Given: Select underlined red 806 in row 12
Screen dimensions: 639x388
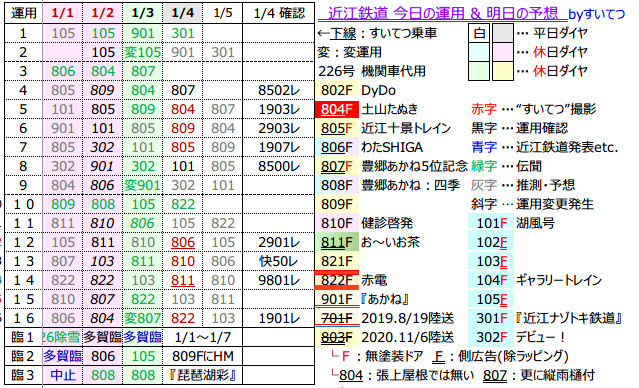Looking at the screenshot, I should click(x=182, y=242).
